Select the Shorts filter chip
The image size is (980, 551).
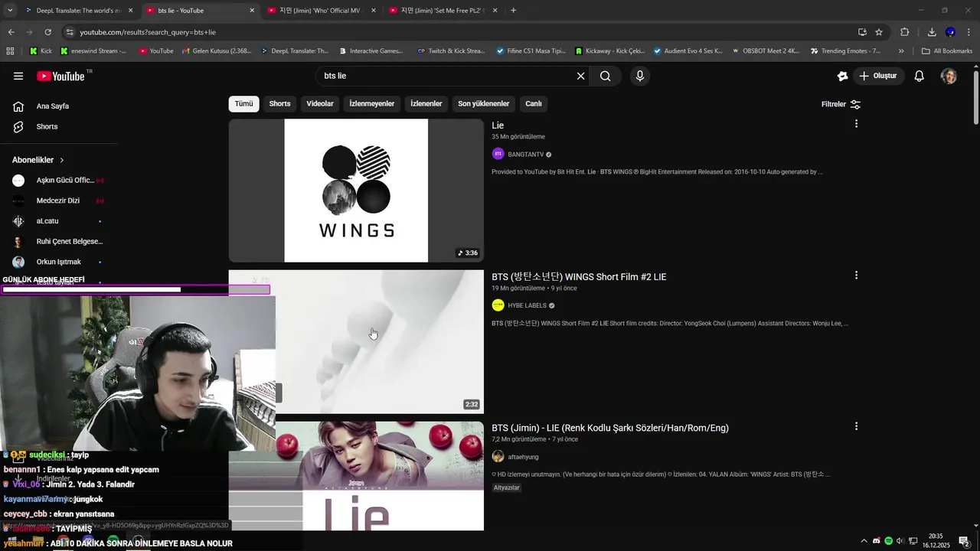click(279, 104)
